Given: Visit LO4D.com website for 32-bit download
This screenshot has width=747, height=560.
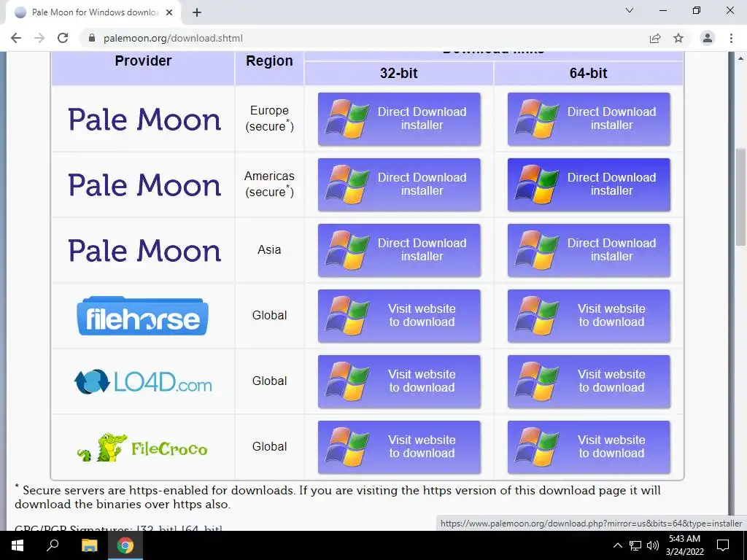Looking at the screenshot, I should tap(399, 381).
